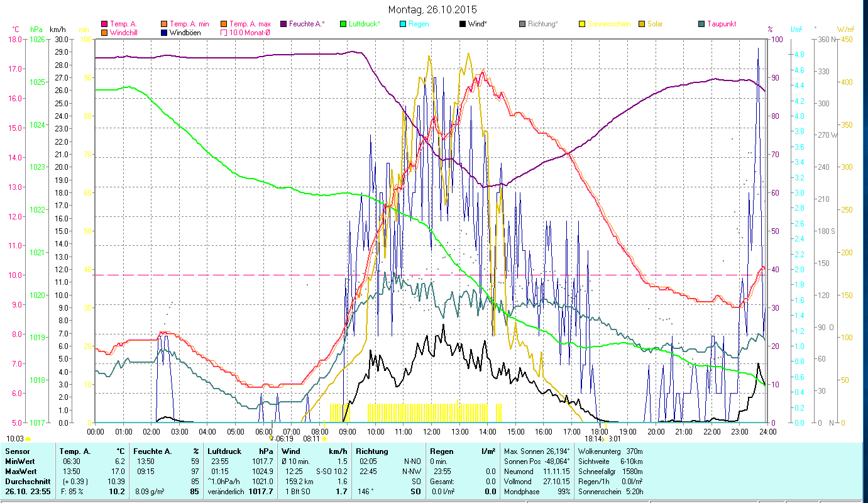Click the hPa pressure axis unit label
Screen dimensions: 868x503
[x=36, y=30]
